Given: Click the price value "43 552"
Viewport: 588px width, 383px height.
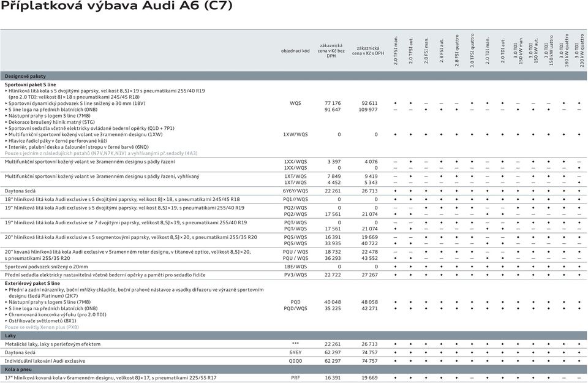Looking at the screenshot, I should point(370,259).
